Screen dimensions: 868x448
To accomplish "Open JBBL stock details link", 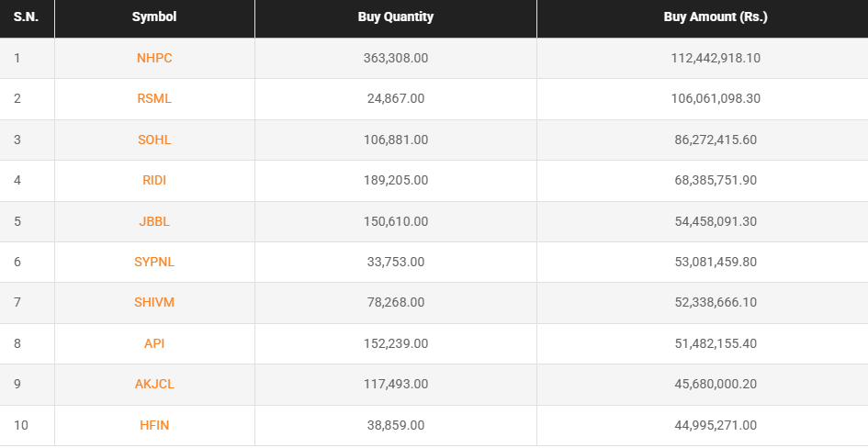I will [x=154, y=221].
